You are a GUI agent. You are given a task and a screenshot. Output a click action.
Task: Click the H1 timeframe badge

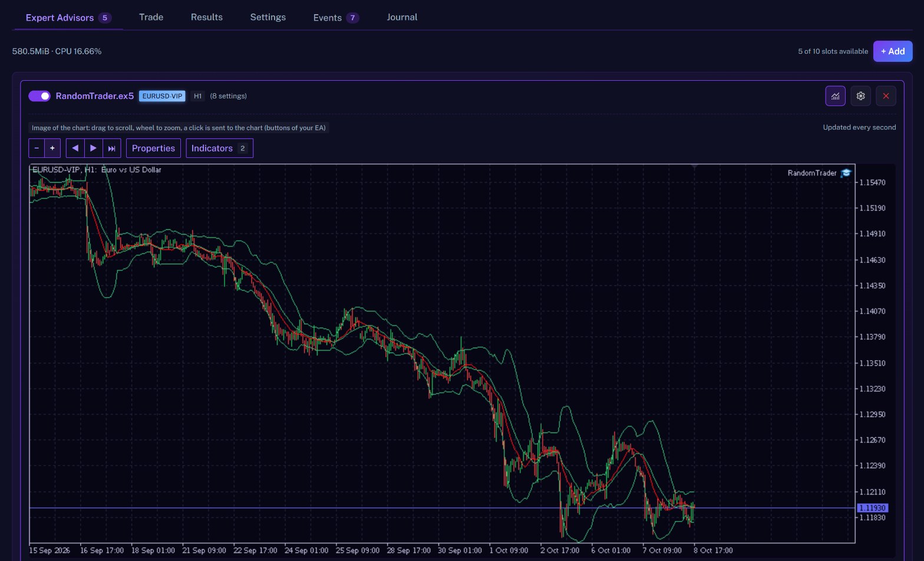point(198,96)
